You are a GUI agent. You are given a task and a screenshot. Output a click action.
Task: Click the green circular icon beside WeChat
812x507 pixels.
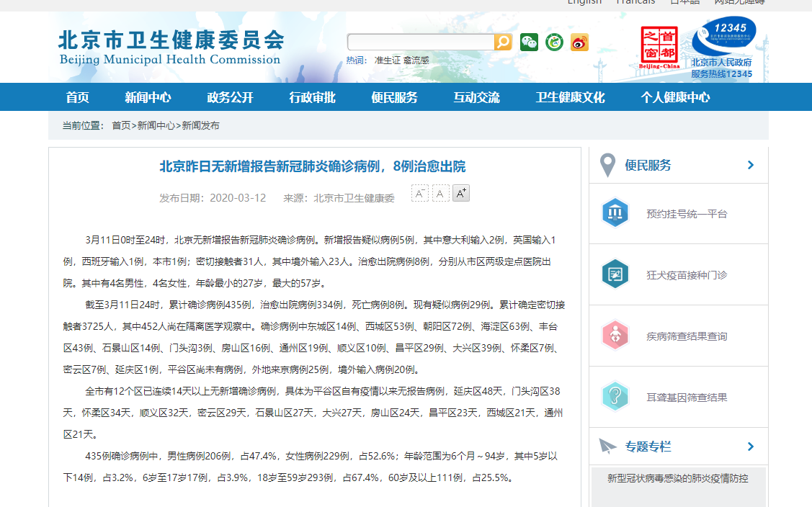pyautogui.click(x=554, y=42)
